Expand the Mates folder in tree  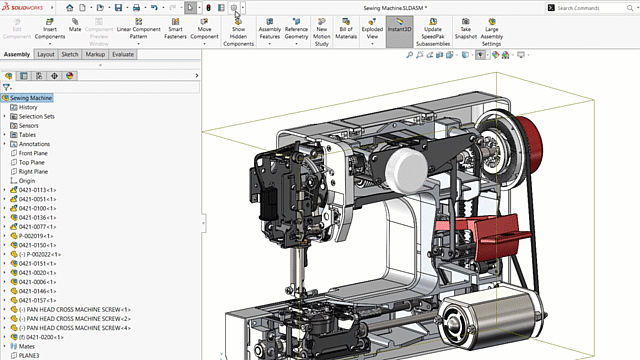[x=4, y=347]
